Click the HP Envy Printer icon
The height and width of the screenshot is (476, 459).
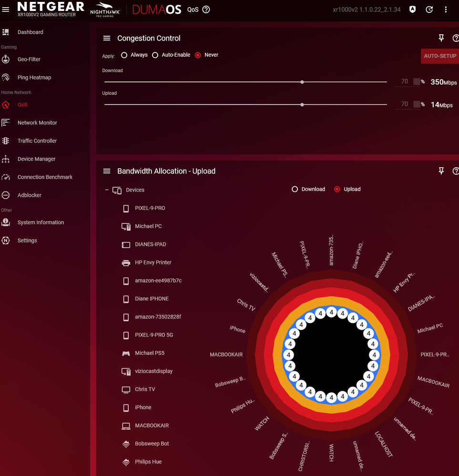pos(126,263)
